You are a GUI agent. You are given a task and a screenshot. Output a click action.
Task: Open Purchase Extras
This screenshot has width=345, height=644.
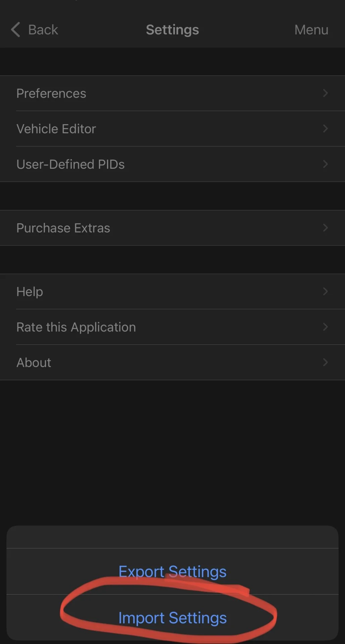[63, 228]
